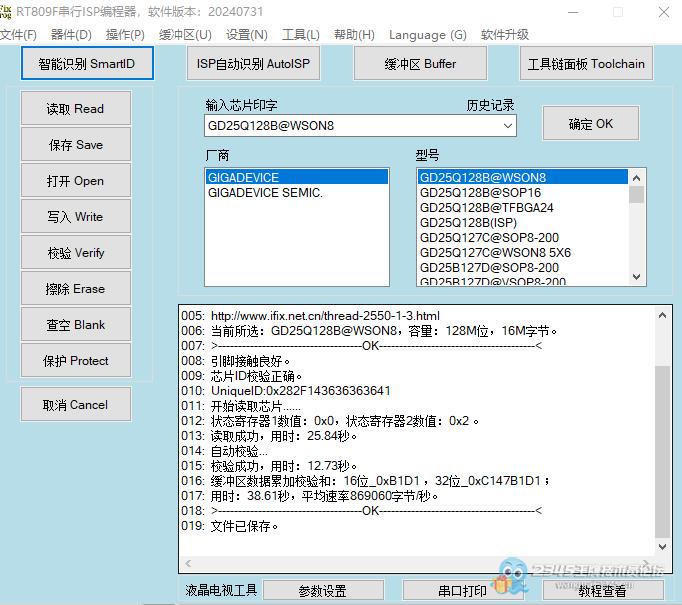Screen dimensions: 682x605
Task: Click ISP AutoISP auto-detect button
Action: tap(253, 63)
